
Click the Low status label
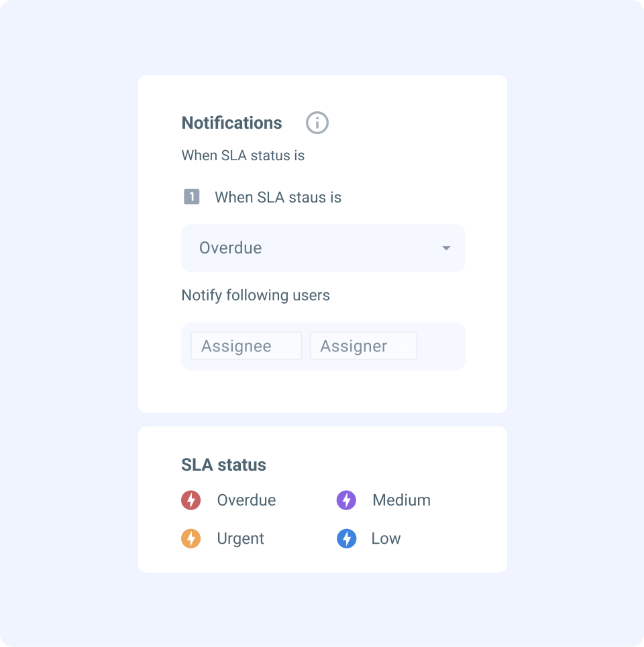(386, 538)
